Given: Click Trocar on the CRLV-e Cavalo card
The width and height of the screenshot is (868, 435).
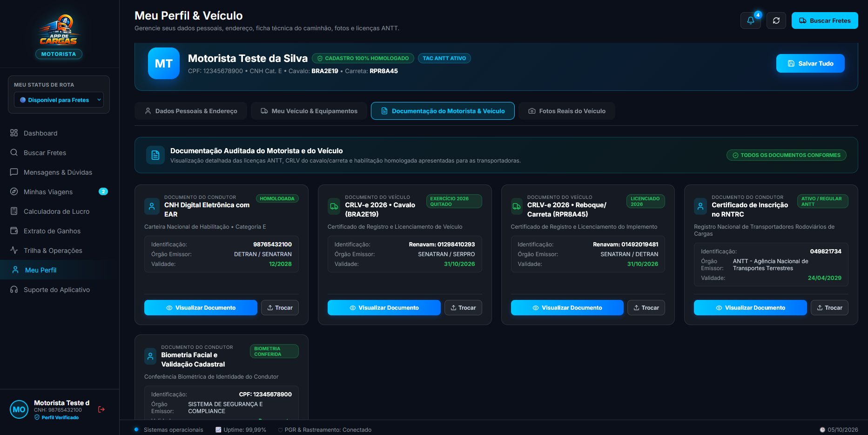Looking at the screenshot, I should [463, 308].
